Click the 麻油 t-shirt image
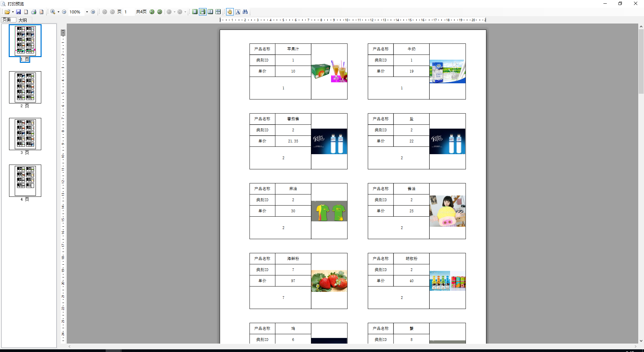 coord(329,211)
